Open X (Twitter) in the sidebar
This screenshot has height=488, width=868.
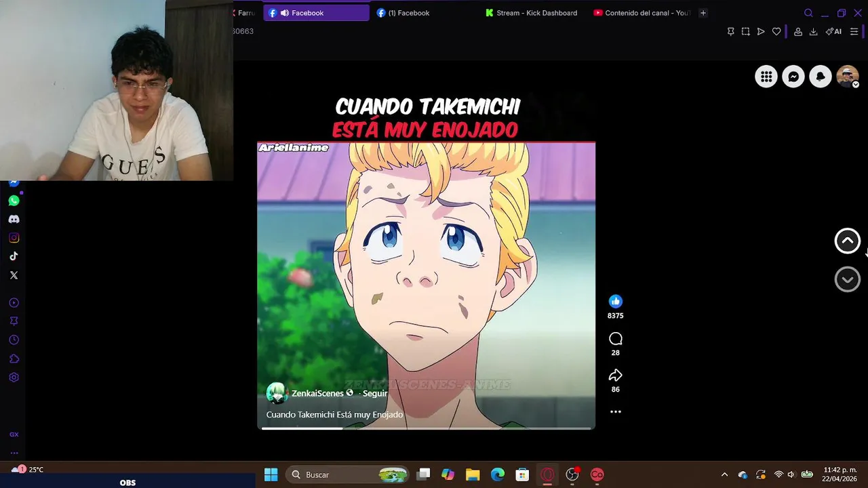(14, 275)
